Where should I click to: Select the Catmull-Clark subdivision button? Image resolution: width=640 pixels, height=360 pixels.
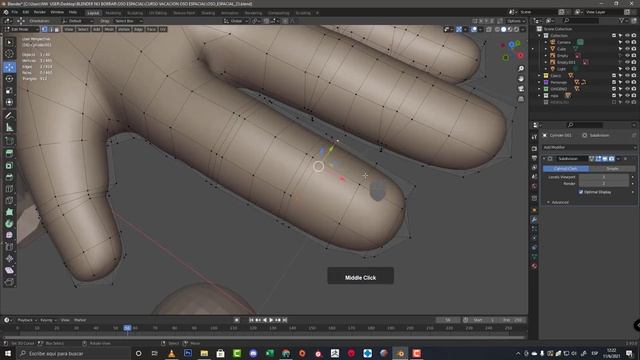point(566,169)
